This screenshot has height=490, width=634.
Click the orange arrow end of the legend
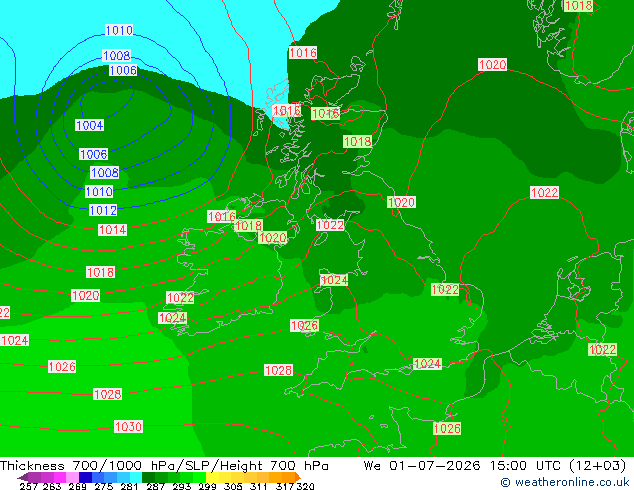click(x=298, y=477)
